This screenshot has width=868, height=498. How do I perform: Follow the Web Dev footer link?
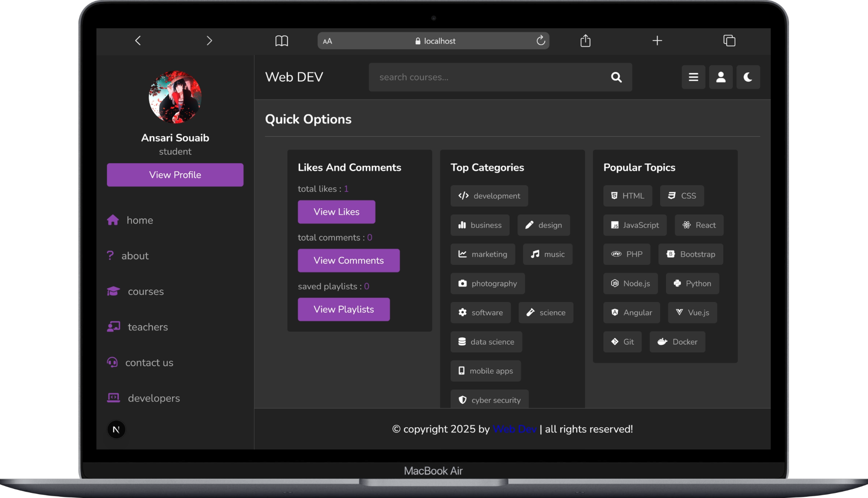click(x=515, y=429)
